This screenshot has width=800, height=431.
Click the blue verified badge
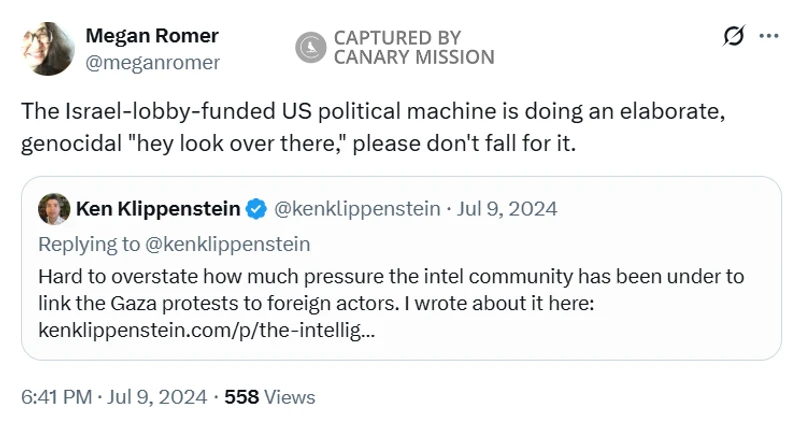256,209
